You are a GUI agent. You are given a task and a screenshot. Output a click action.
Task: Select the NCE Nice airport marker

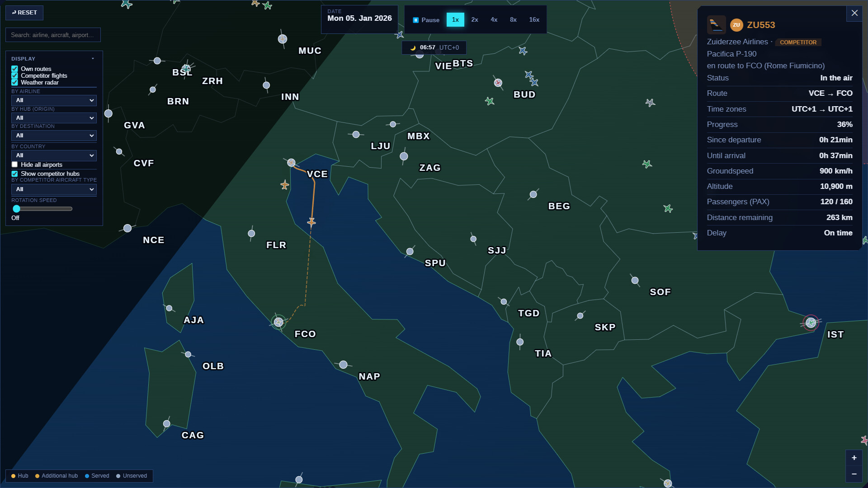pos(127,228)
